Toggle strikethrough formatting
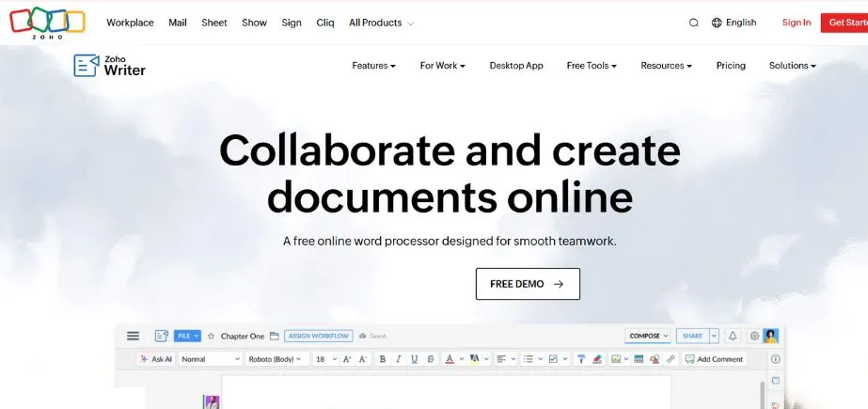 431,359
